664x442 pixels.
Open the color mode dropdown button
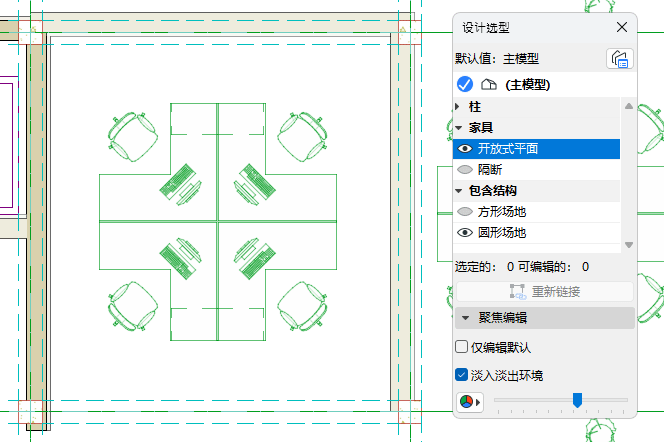pos(470,402)
